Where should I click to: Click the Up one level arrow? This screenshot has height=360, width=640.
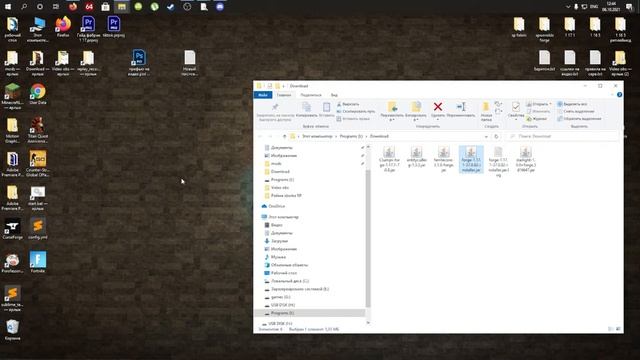coord(284,136)
